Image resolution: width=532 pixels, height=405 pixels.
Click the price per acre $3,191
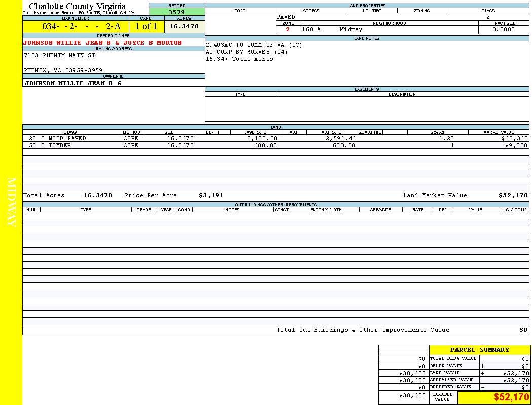tap(210, 195)
